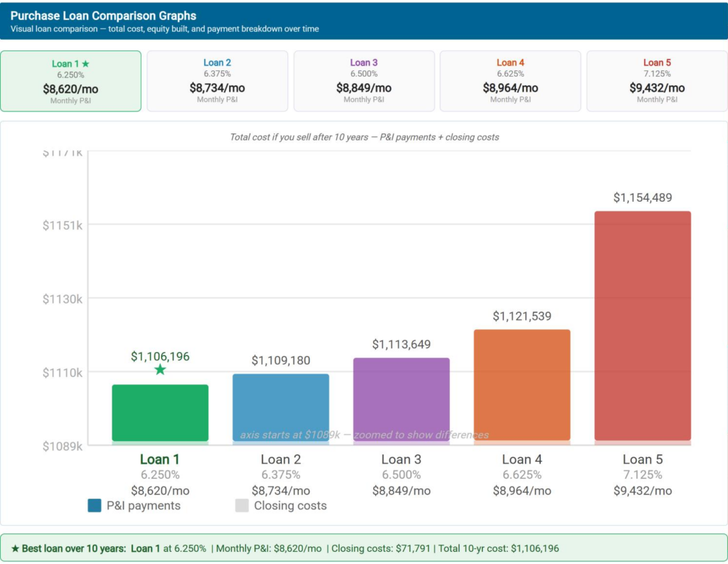
Task: Click the Purchase Loan Comparison Graphs title
Action: pyautogui.click(x=104, y=16)
